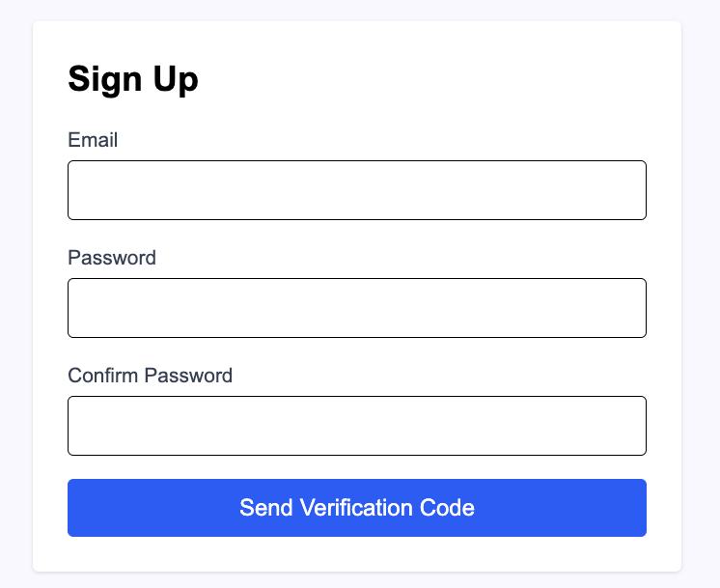Click the Sign Up heading

[x=133, y=79]
